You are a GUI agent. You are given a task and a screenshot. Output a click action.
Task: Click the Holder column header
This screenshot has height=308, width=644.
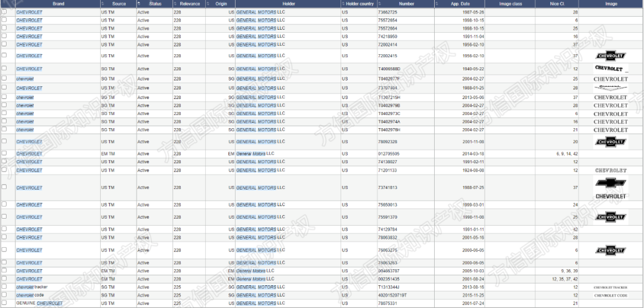pos(288,4)
